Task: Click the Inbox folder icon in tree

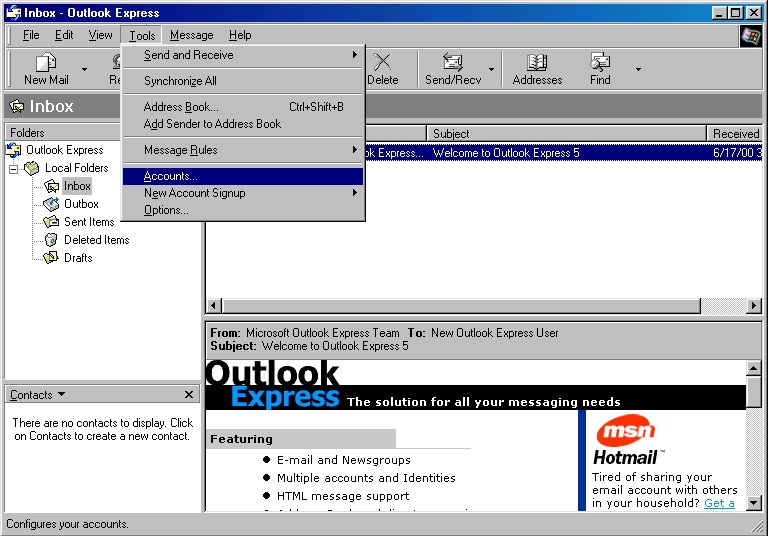Action: coord(51,186)
